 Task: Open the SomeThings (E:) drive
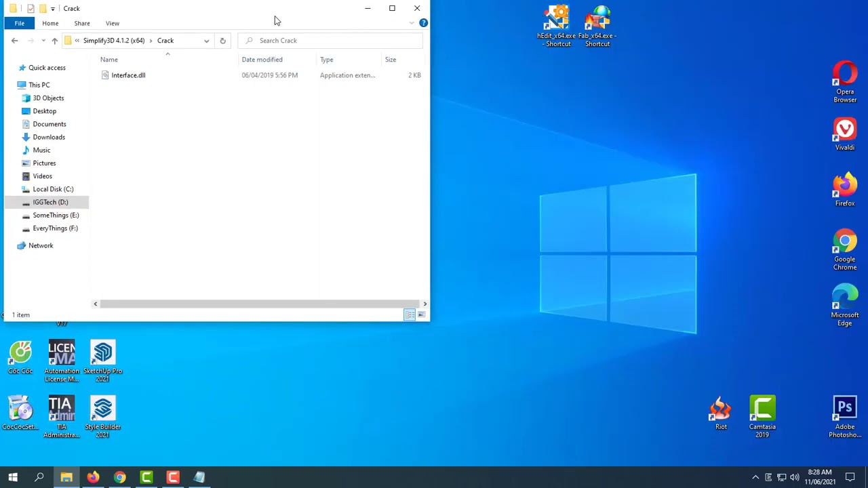(x=56, y=215)
